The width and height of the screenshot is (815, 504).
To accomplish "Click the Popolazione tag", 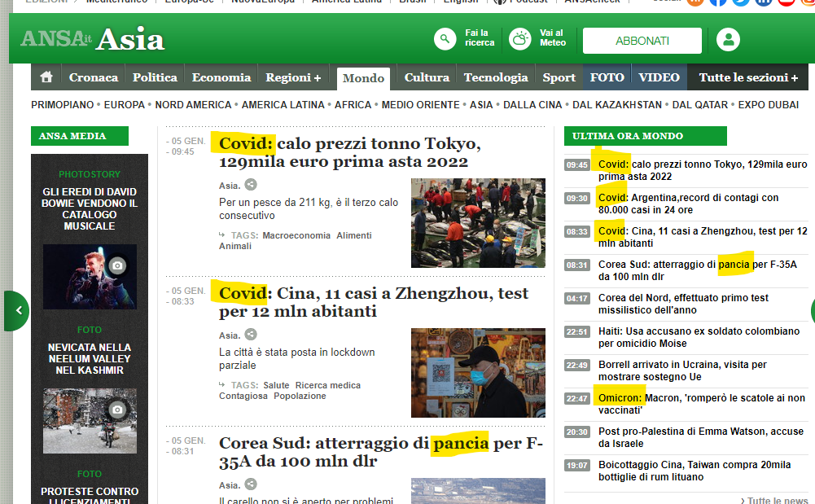I will pos(300,396).
